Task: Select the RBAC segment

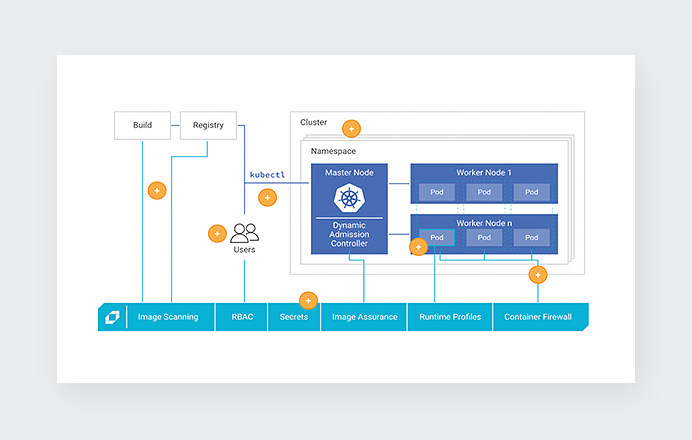Action: tap(242, 317)
